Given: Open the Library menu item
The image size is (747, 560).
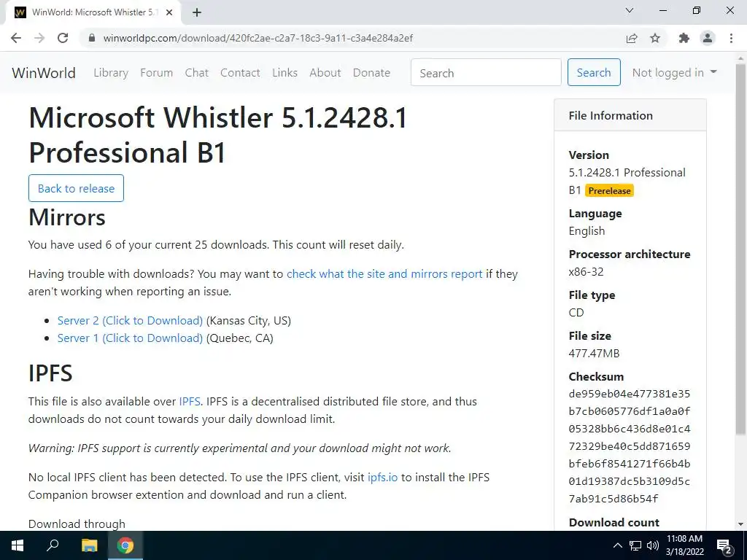Looking at the screenshot, I should [x=111, y=73].
